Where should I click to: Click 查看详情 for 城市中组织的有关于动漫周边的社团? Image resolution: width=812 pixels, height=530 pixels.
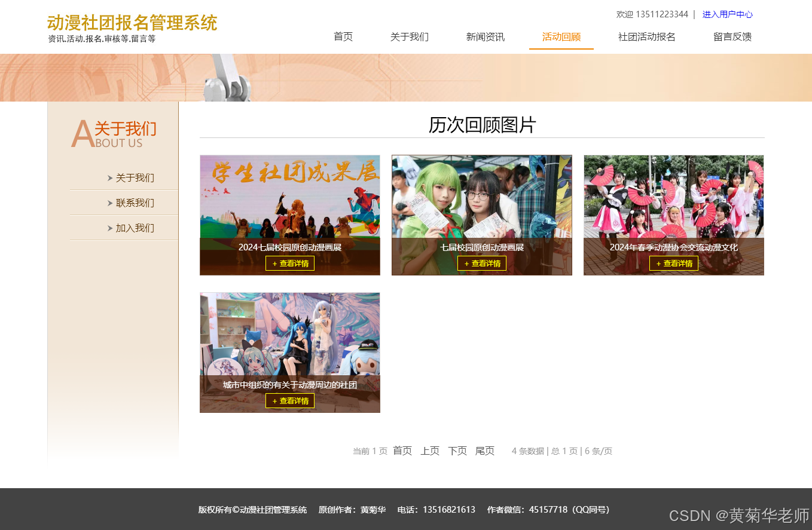(x=290, y=401)
